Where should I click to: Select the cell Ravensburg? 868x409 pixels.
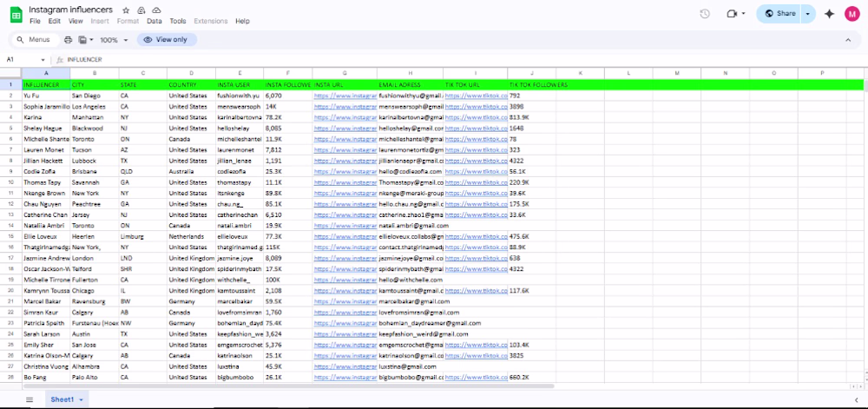click(x=94, y=301)
